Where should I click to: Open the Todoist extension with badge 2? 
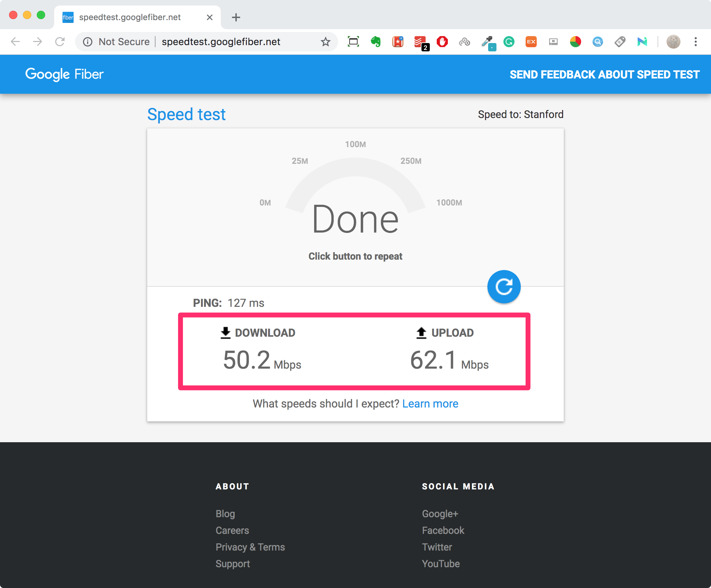pos(420,42)
